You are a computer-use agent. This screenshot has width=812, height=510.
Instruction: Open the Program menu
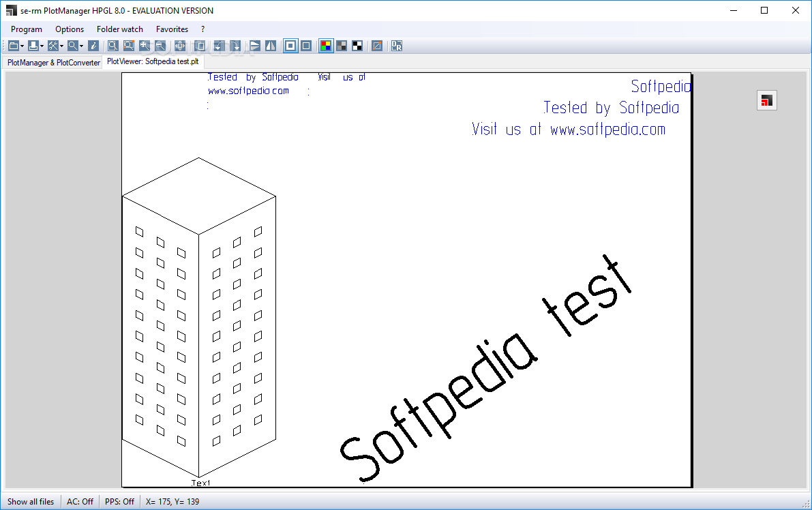pos(27,29)
